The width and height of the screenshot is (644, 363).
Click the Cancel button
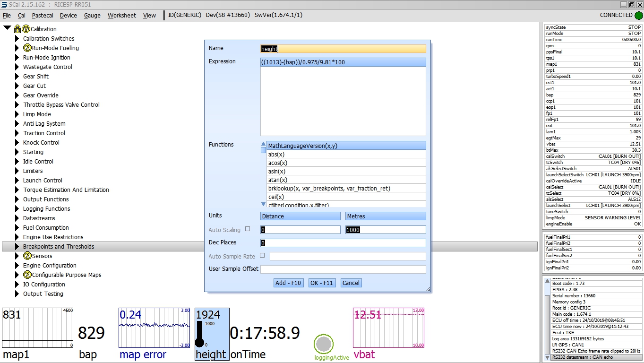click(351, 283)
